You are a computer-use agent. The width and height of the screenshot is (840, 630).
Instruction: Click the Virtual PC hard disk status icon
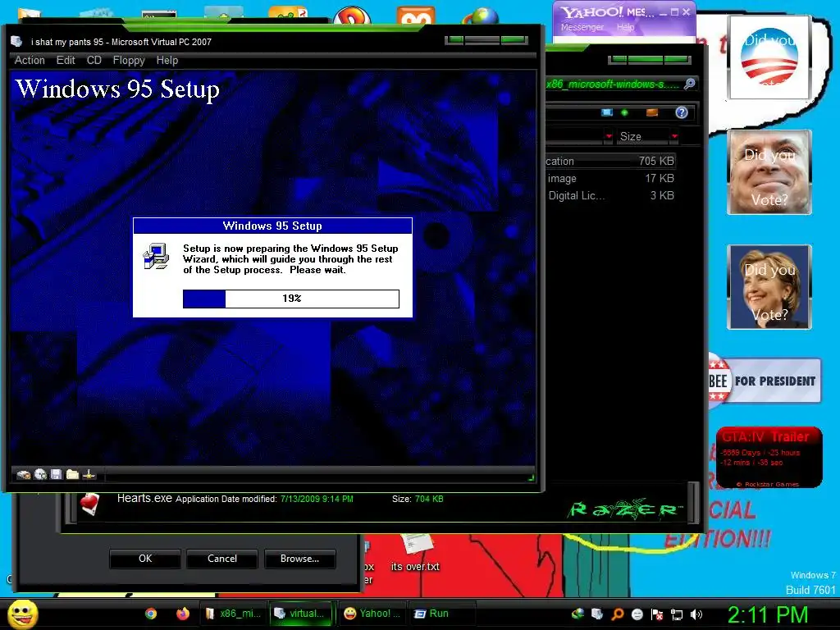pyautogui.click(x=24, y=475)
